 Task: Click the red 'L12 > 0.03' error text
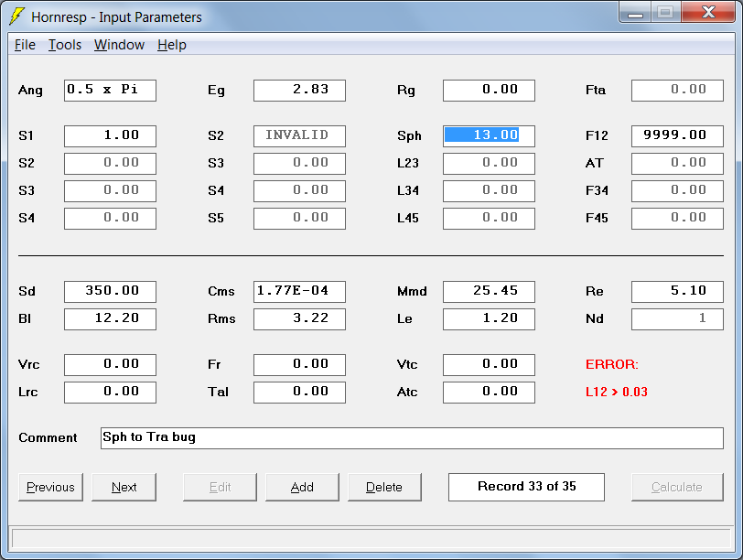point(617,393)
